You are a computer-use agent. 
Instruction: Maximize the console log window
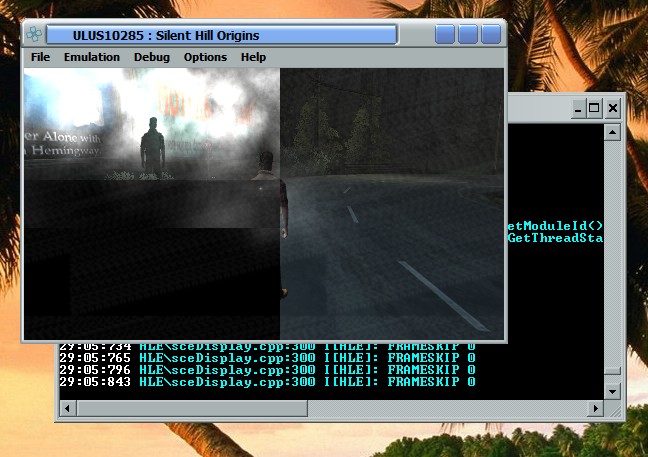point(594,108)
